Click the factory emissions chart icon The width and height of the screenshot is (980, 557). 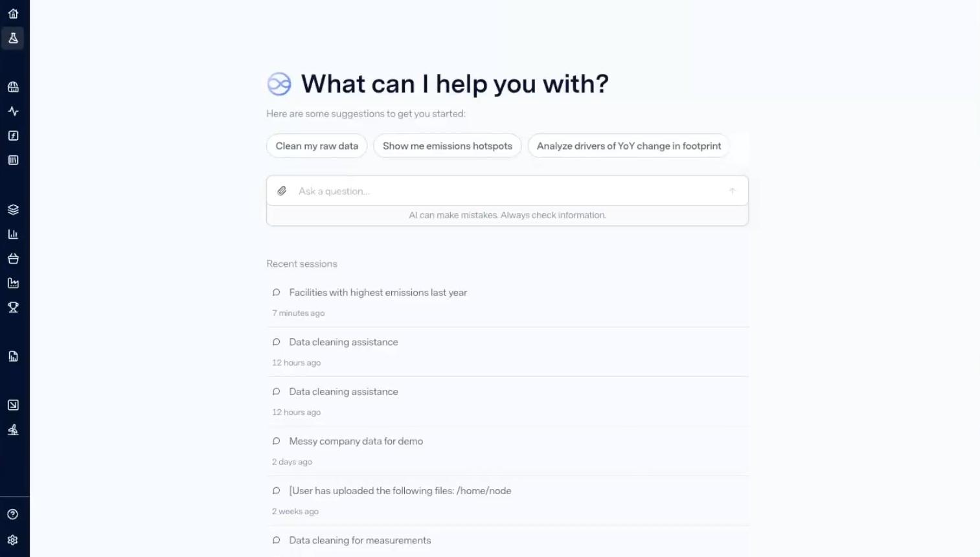13,283
